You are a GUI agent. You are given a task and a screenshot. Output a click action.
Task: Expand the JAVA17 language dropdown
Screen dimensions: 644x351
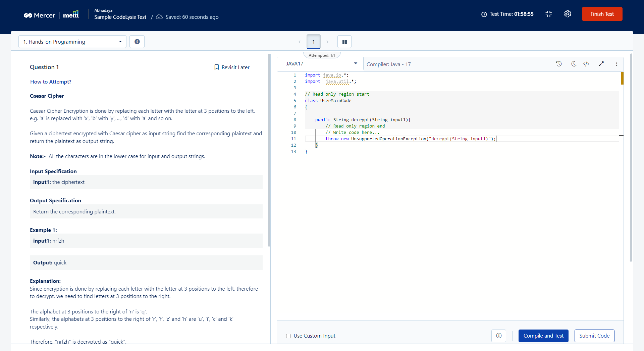(321, 64)
